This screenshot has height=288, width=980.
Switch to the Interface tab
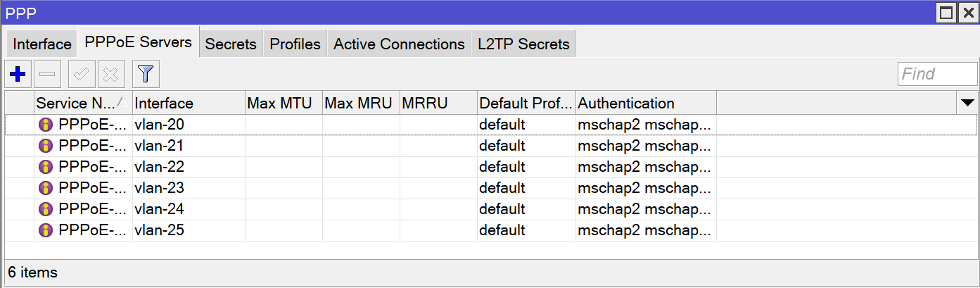42,44
